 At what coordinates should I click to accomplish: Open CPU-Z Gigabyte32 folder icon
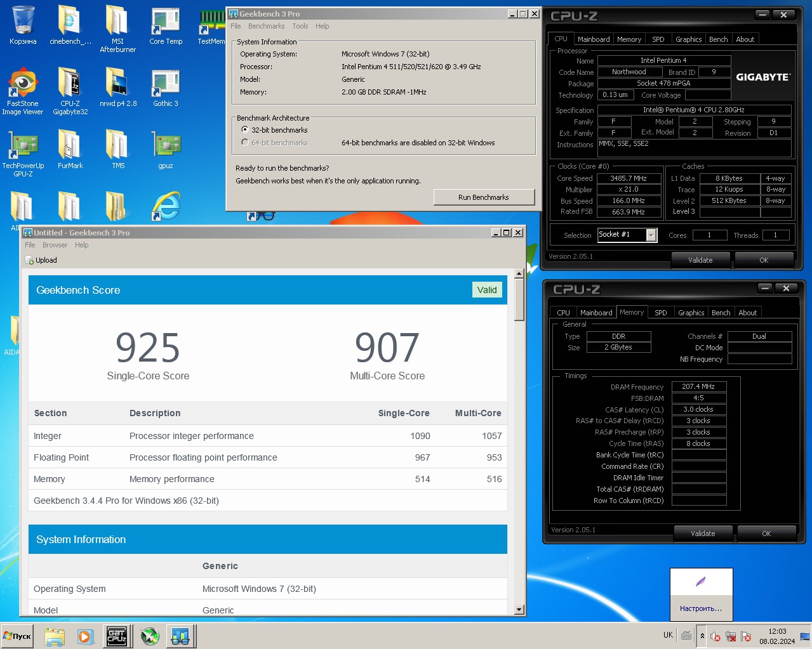point(70,91)
